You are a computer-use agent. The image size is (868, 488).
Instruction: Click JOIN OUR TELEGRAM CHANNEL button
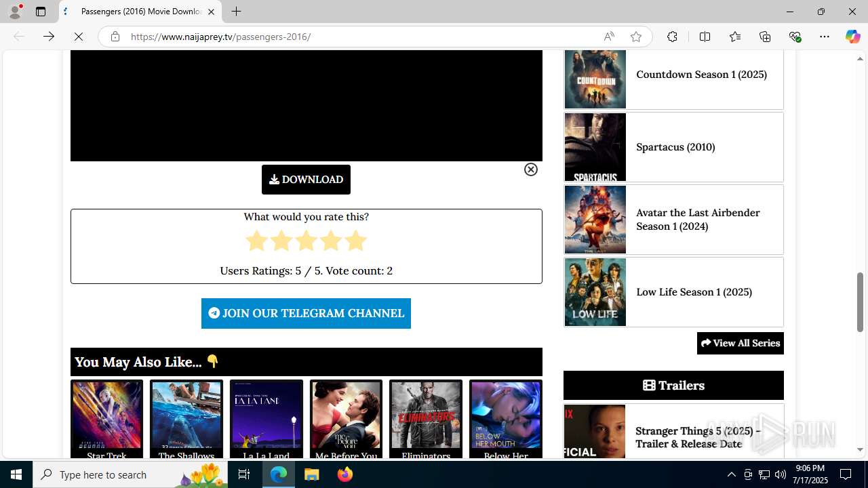coord(306,313)
